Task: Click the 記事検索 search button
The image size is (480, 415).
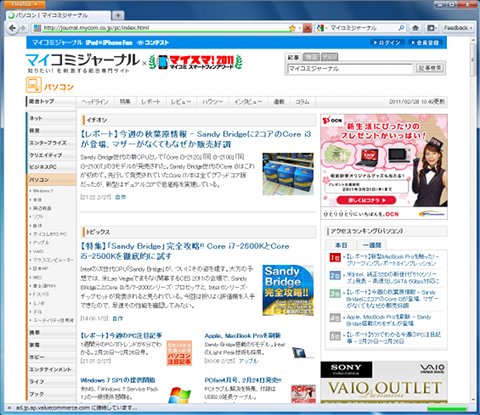Action: pyautogui.click(x=430, y=68)
